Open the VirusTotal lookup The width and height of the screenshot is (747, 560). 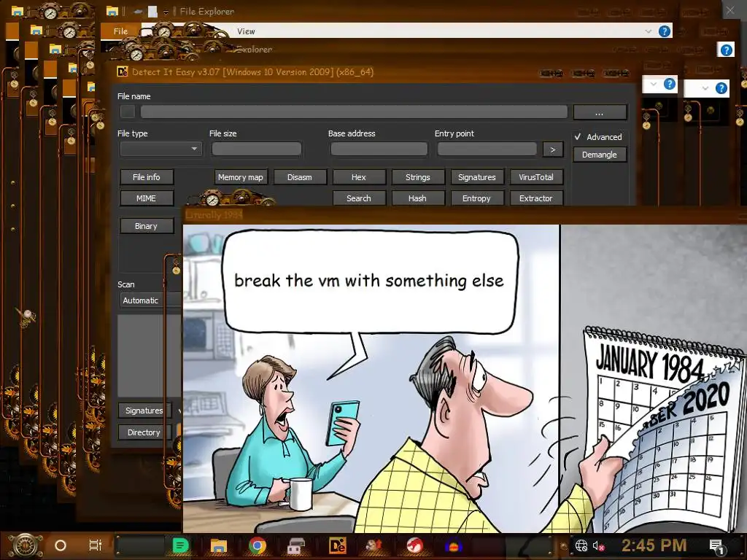(536, 177)
